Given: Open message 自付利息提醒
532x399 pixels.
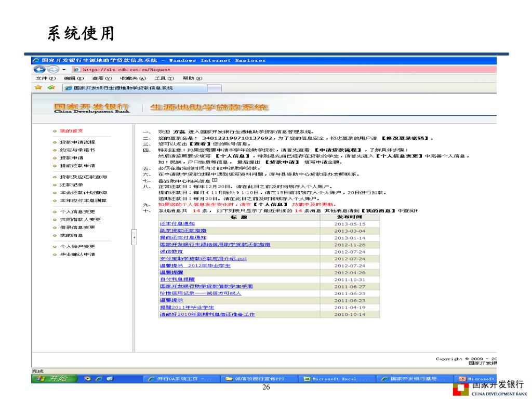Looking at the screenshot, I should coord(177,280).
